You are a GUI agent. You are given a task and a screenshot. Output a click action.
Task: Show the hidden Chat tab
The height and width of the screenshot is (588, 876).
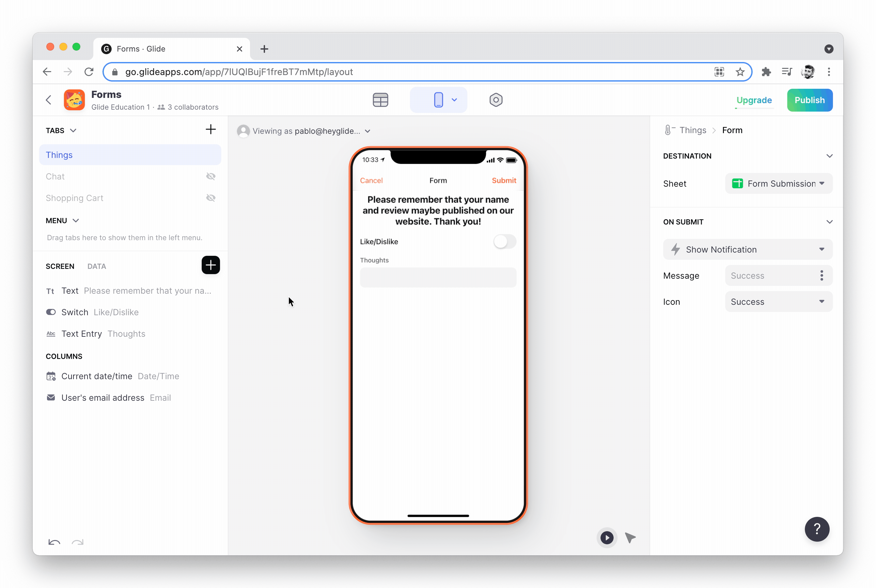[211, 176]
